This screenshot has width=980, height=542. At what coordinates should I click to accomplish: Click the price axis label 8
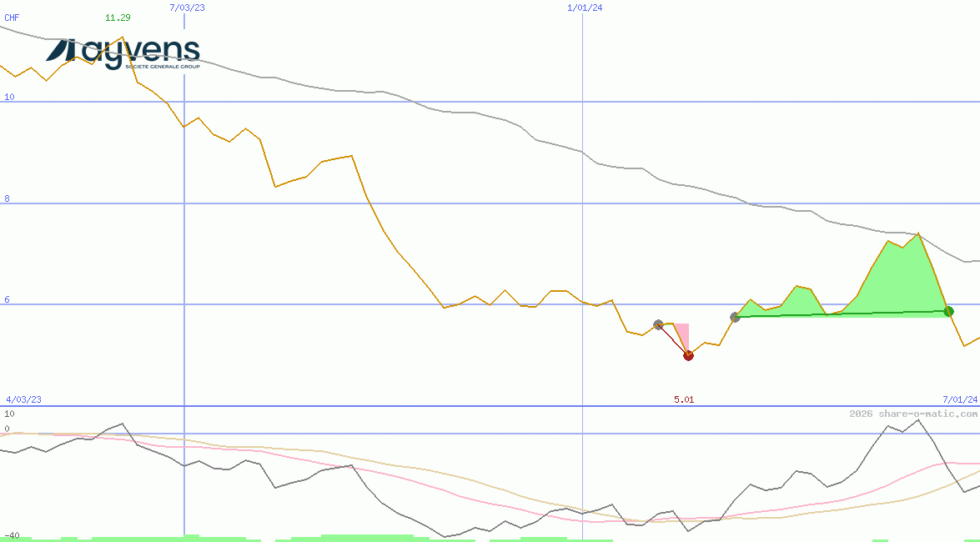point(9,198)
